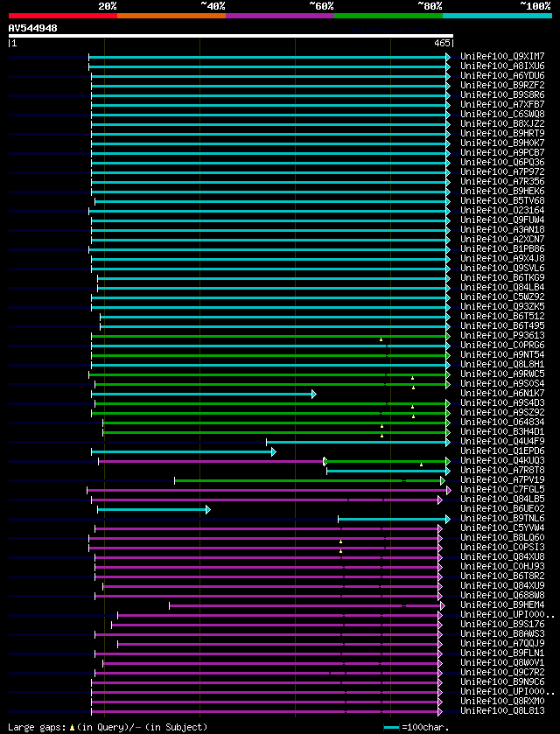Click the green alignment bar for UniRef100_A7PV19

click(x=308, y=480)
